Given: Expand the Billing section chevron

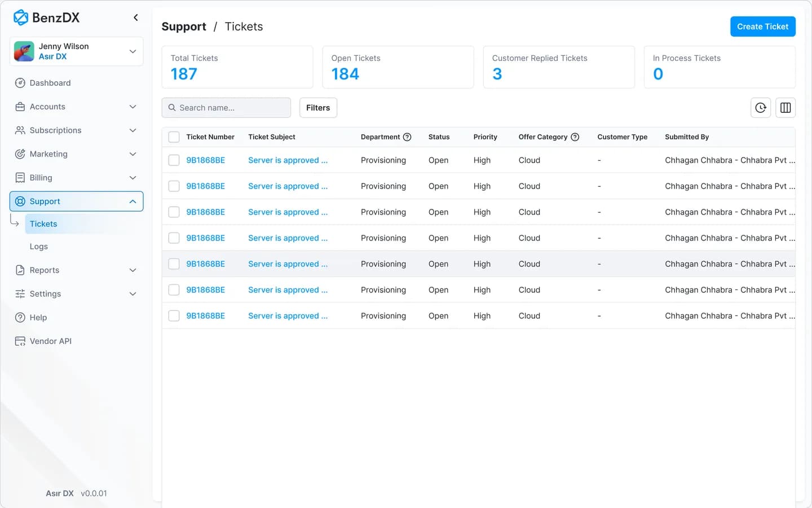Looking at the screenshot, I should coord(133,178).
